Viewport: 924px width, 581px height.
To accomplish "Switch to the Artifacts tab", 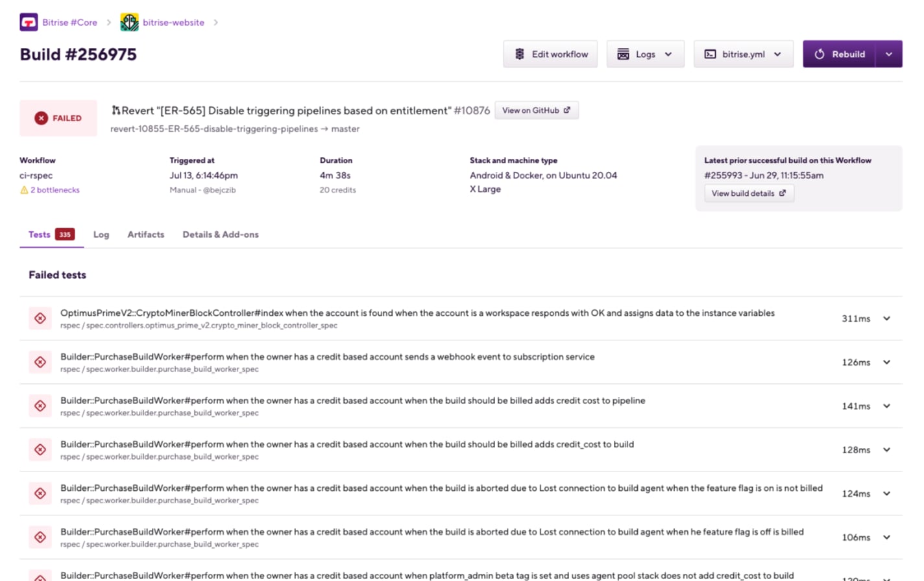I will [145, 235].
